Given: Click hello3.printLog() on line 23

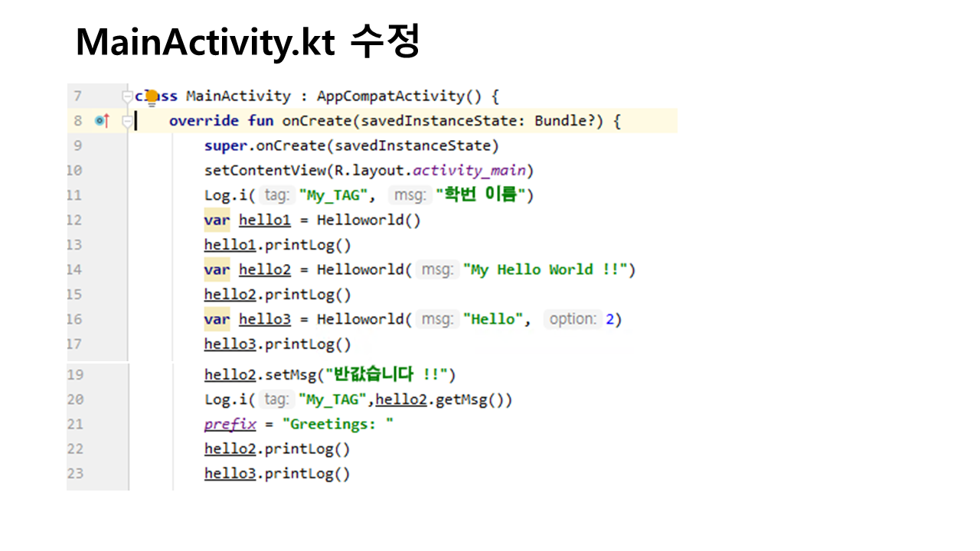Looking at the screenshot, I should pos(277,474).
